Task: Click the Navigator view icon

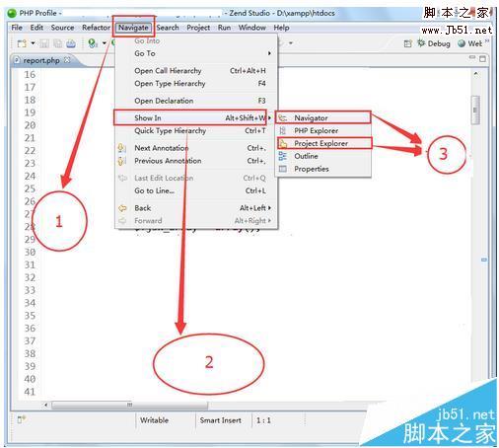Action: (282, 117)
